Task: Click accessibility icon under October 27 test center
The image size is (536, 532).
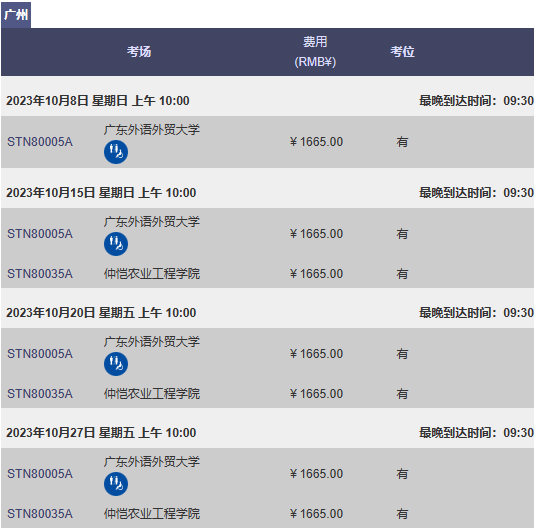Action: click(x=116, y=484)
